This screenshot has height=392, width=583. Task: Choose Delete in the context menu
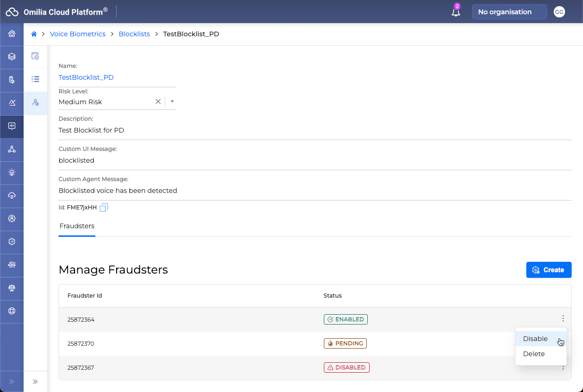tap(534, 354)
